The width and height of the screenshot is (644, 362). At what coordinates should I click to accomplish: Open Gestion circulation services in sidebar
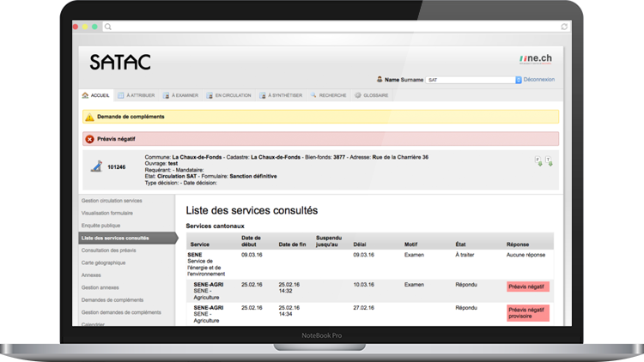coord(112,201)
